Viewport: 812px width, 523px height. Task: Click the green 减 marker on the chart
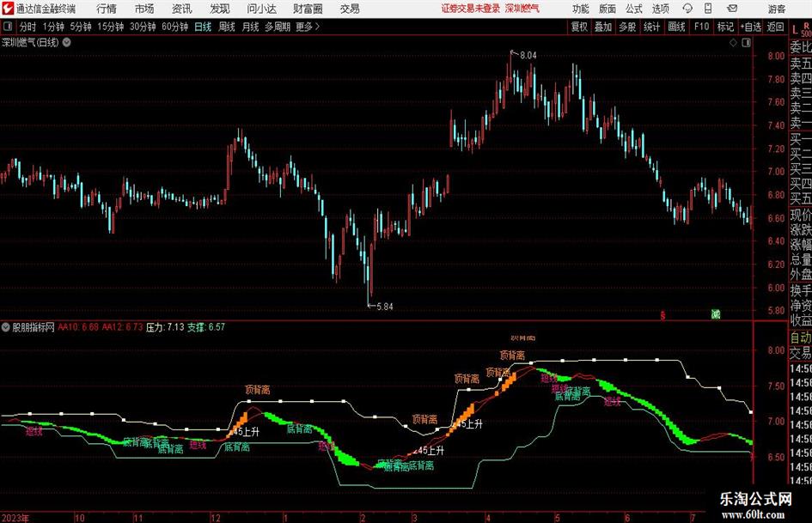[716, 313]
